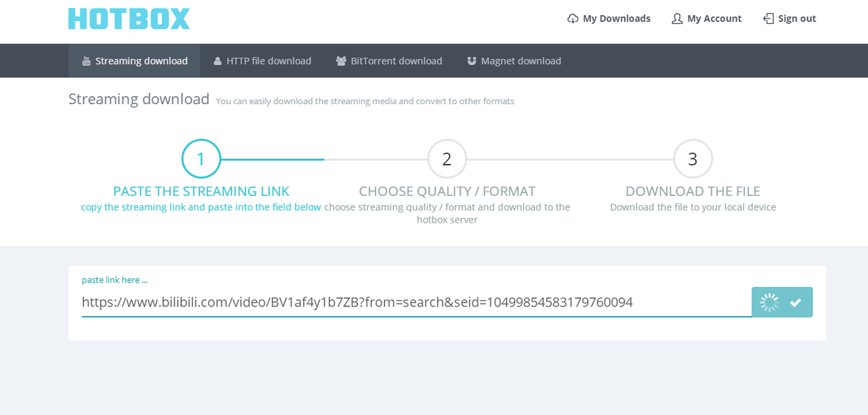Click the Streaming download page heading

coord(139,99)
